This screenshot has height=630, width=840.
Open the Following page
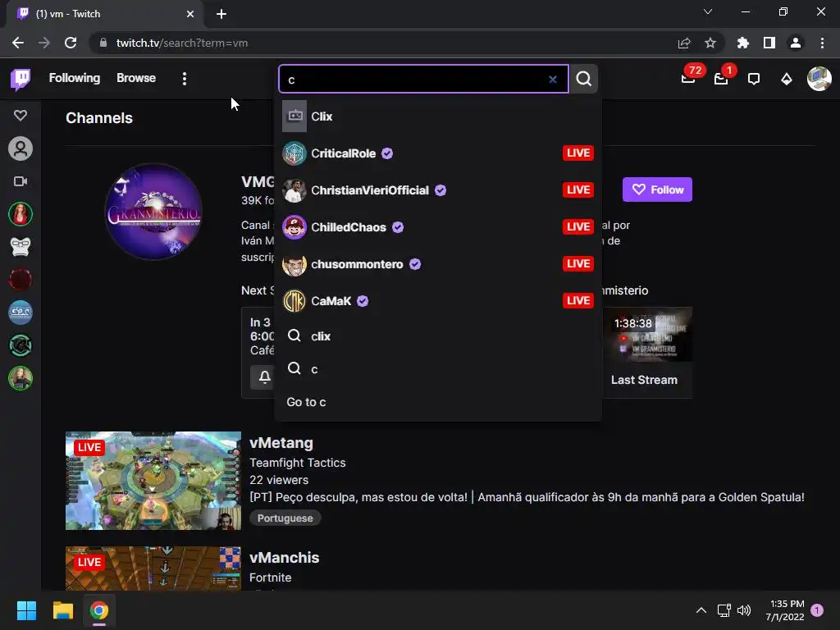pos(75,78)
